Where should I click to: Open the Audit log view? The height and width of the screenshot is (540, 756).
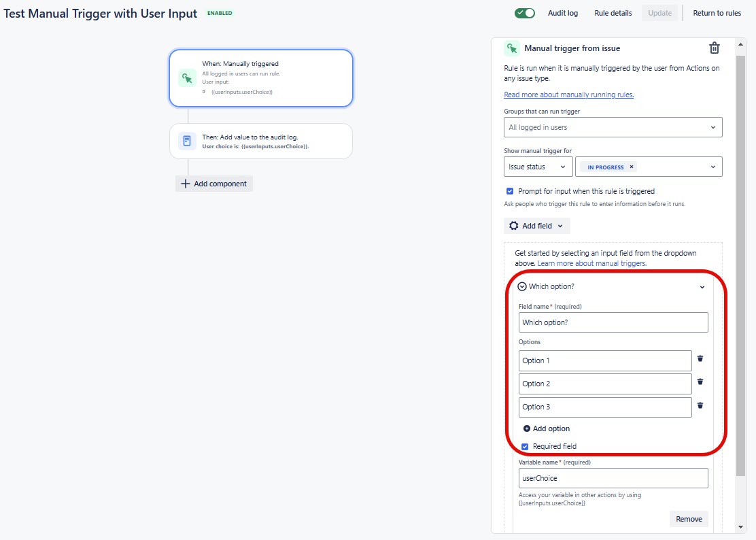pos(563,13)
